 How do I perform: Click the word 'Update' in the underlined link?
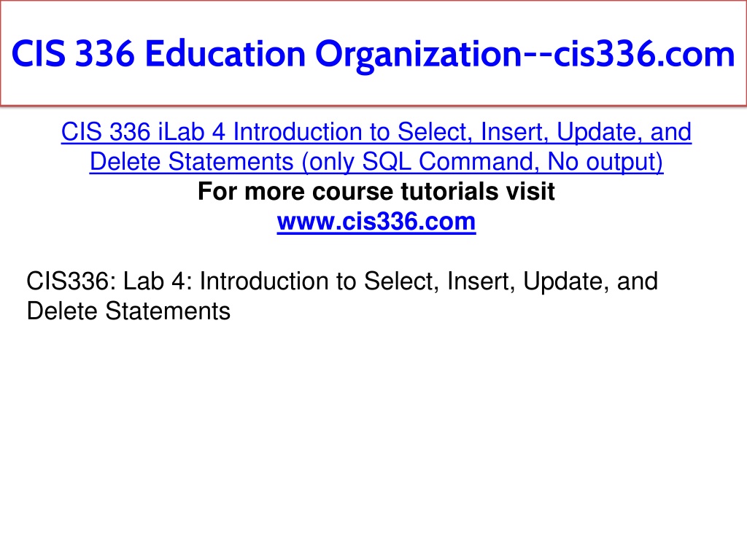click(600, 132)
